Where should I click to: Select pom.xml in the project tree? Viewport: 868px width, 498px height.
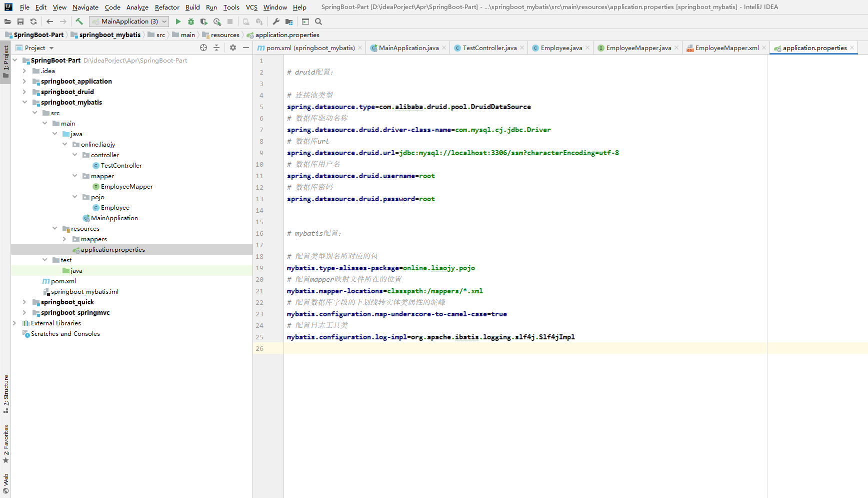click(63, 281)
